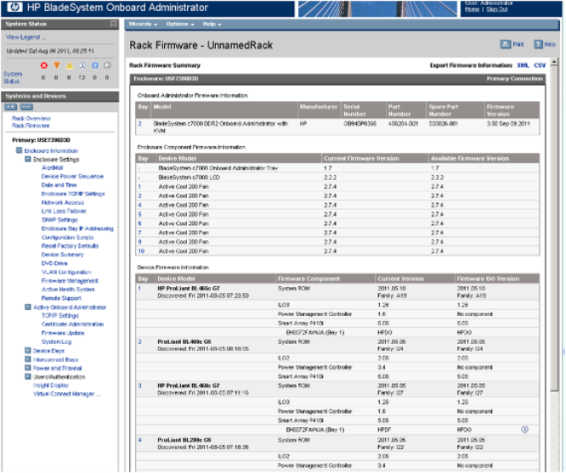Collapse all tree nodes button
This screenshot has width=566, height=473.
pyautogui.click(x=26, y=107)
